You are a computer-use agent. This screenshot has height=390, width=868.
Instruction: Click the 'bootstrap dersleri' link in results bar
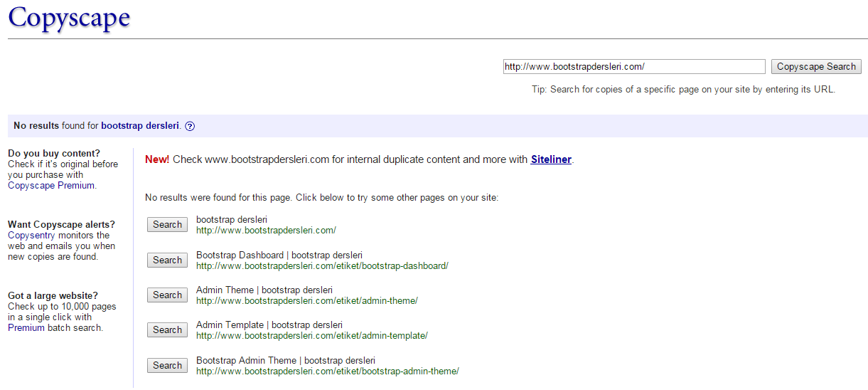[140, 125]
